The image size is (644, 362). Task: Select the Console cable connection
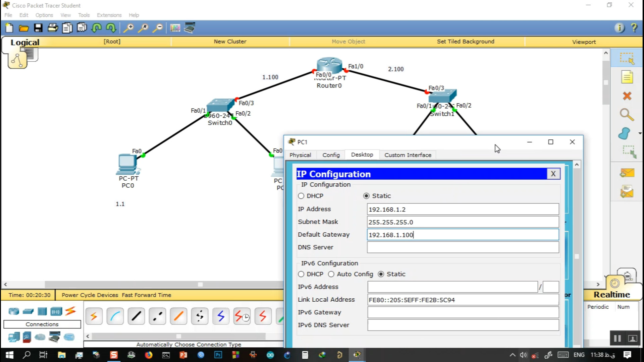coord(115,316)
